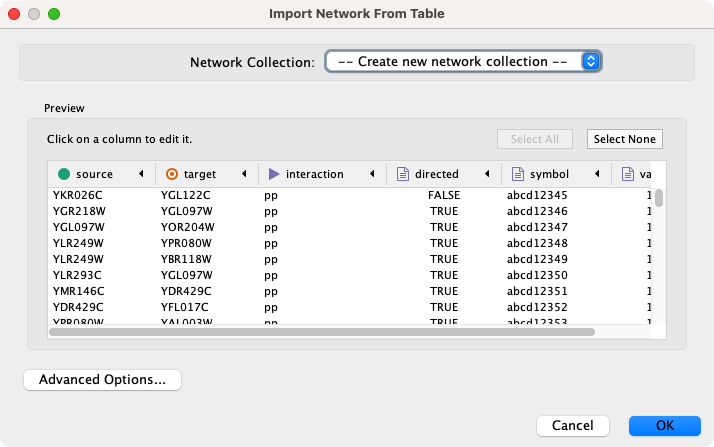Expand the interaction column arrow menu
Screen dimensions: 714x447
tap(372, 174)
